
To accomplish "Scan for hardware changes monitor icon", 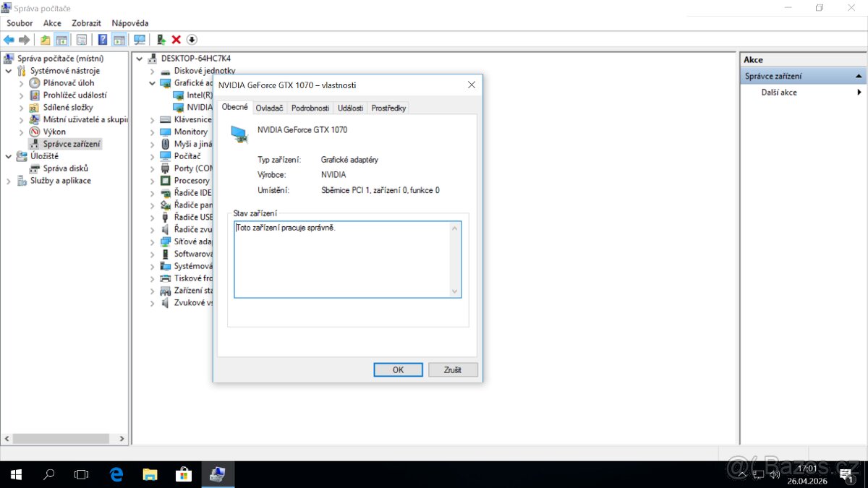I will (140, 40).
